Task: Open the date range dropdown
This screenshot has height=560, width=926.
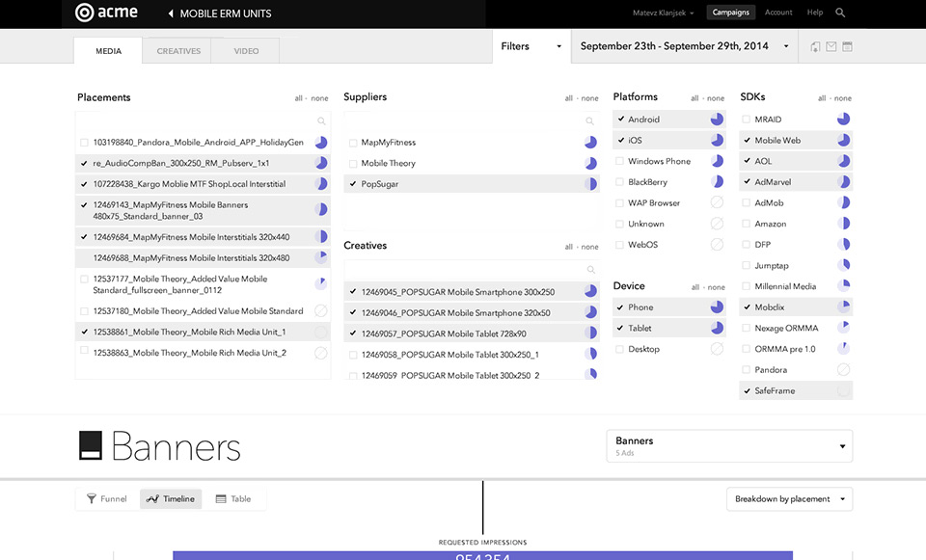Action: pos(685,46)
